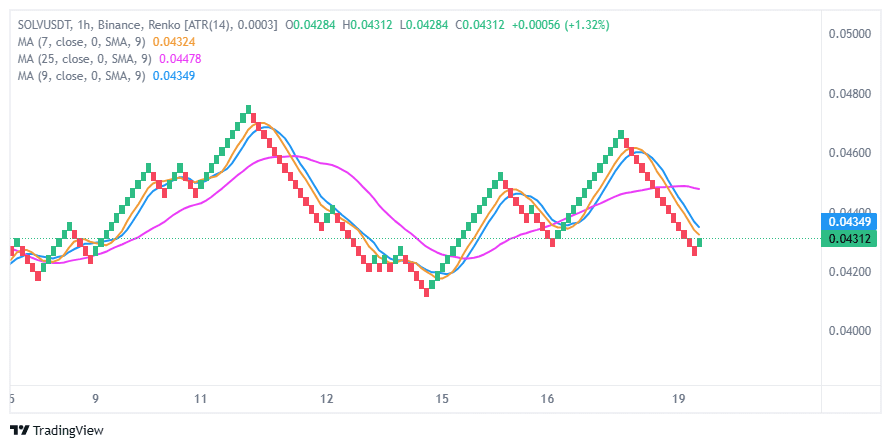The image size is (891, 448).
Task: Select the MA (25, close, 0, SMA, 9) indicator legend
Action: point(84,59)
